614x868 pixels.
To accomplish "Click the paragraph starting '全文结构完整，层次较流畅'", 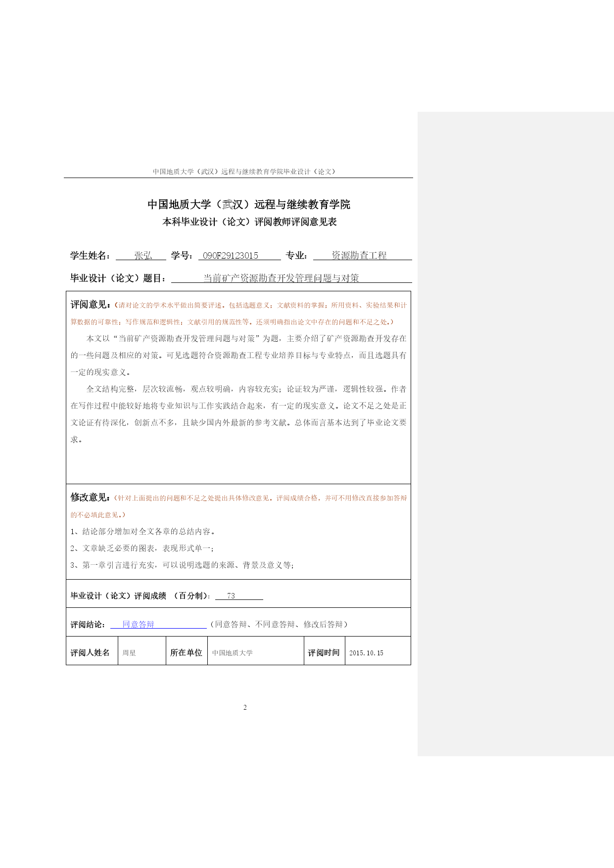I will [x=238, y=414].
